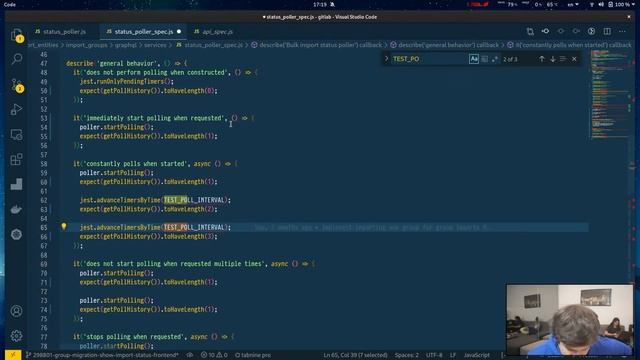This screenshot has height=360, width=640.
Task: Select the status_poller_spec.js tab
Action: [143, 31]
